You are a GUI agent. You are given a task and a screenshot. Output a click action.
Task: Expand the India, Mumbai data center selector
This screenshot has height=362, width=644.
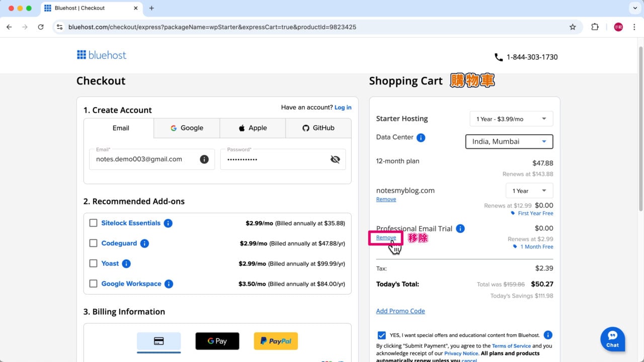(x=509, y=141)
